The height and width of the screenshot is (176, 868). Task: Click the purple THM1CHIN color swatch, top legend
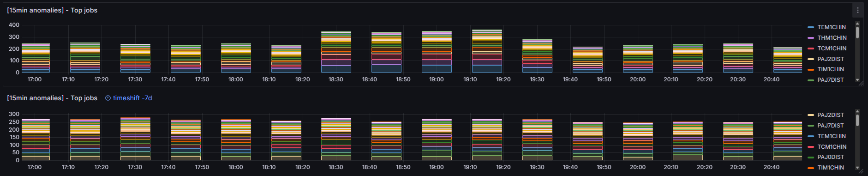pos(811,38)
